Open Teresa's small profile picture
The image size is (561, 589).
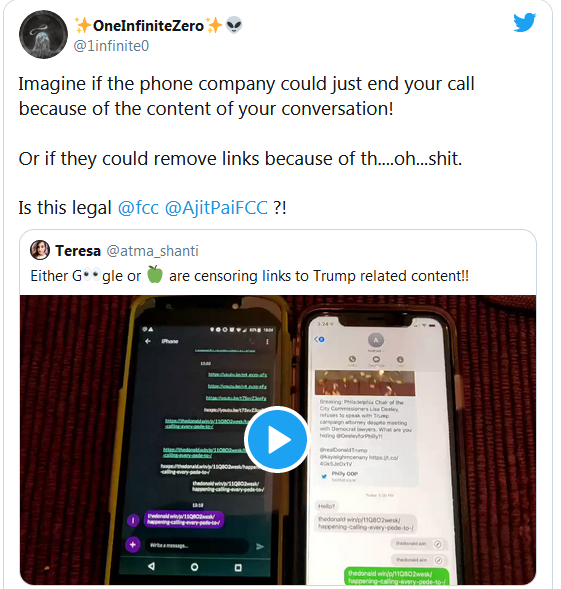click(40, 250)
